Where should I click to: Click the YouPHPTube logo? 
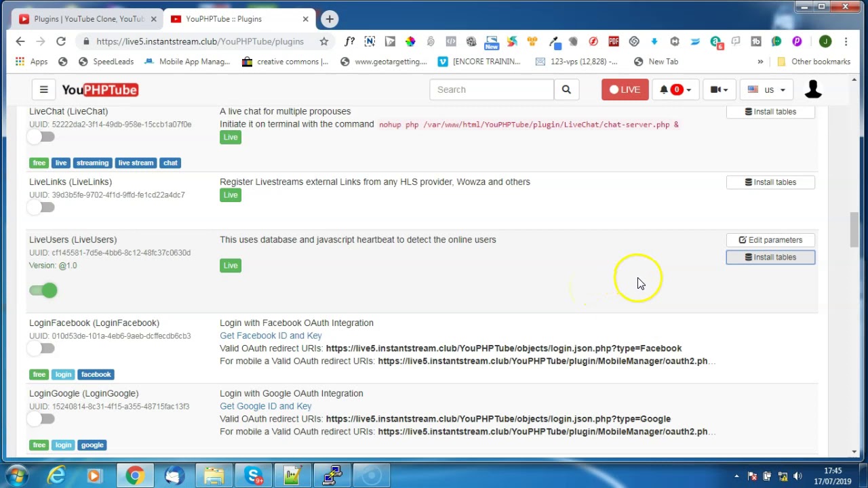pos(100,89)
